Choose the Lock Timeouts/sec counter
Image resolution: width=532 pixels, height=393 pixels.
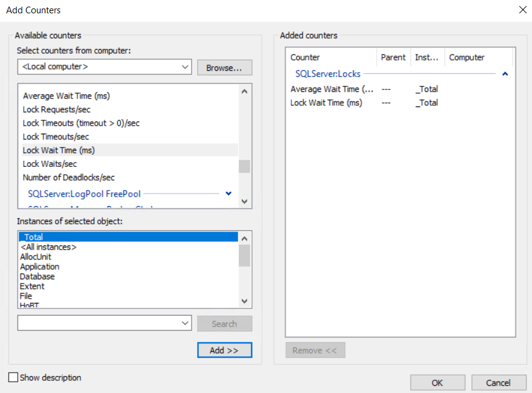[56, 137]
